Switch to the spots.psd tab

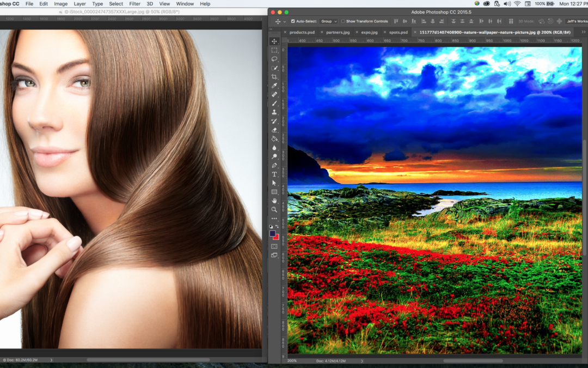[x=398, y=32]
